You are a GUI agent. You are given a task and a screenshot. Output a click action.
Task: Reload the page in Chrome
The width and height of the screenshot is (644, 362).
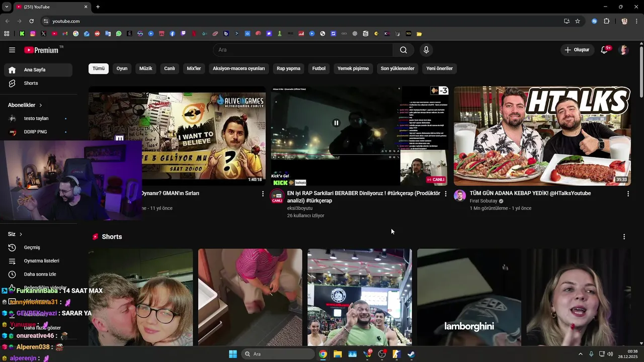pos(31,21)
